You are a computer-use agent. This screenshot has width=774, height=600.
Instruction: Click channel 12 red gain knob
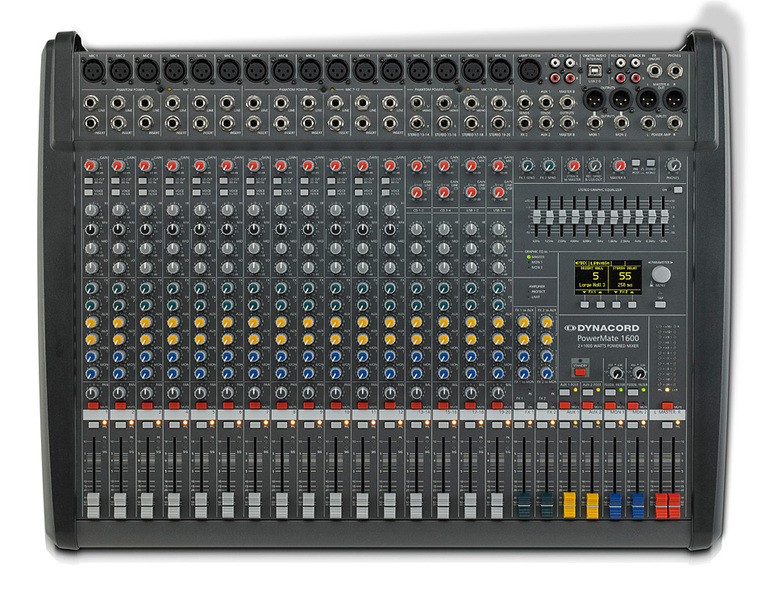390,166
